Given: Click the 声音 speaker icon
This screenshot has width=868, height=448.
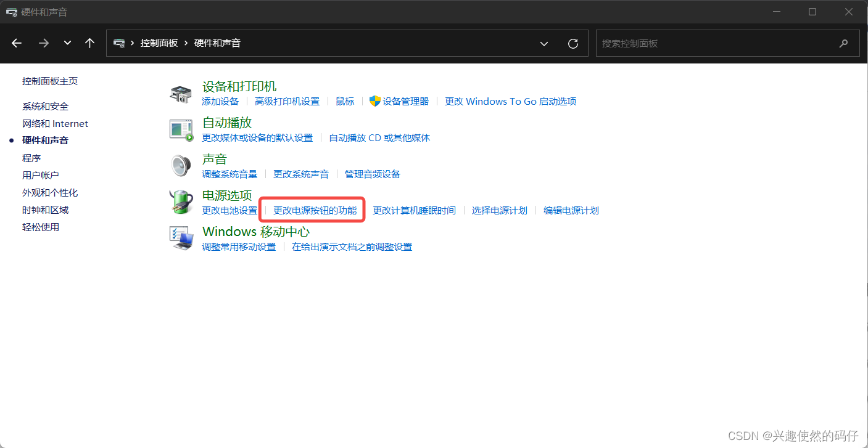Looking at the screenshot, I should 181,166.
